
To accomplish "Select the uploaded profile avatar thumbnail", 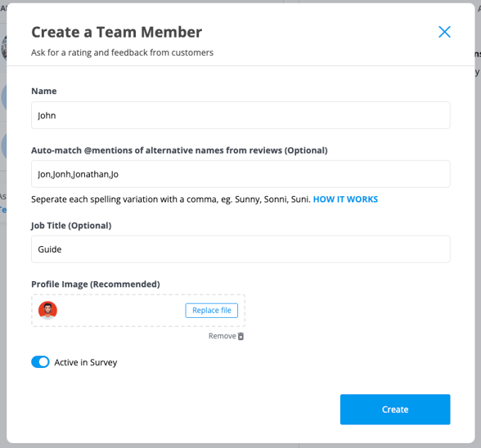I will 47,311.
